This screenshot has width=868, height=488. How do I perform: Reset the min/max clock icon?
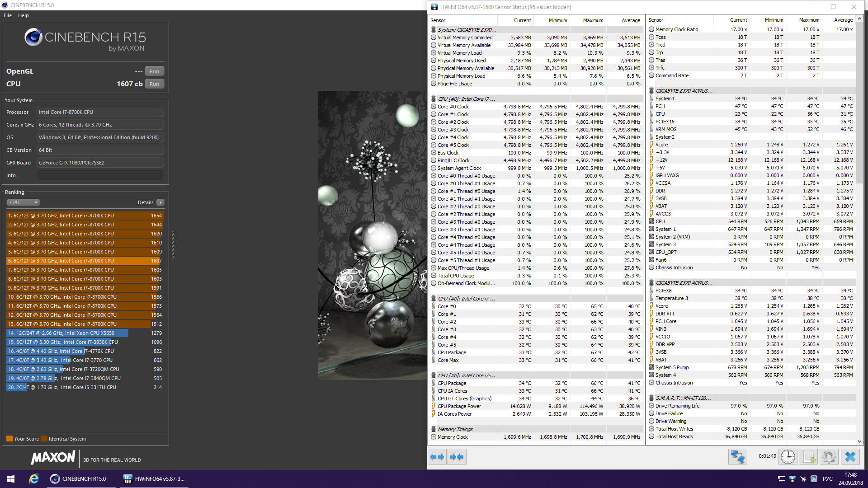[x=788, y=457]
